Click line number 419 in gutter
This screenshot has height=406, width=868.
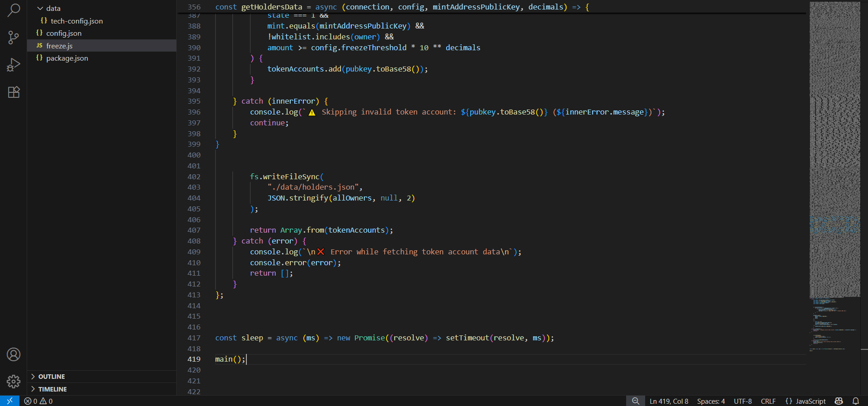[x=194, y=359]
